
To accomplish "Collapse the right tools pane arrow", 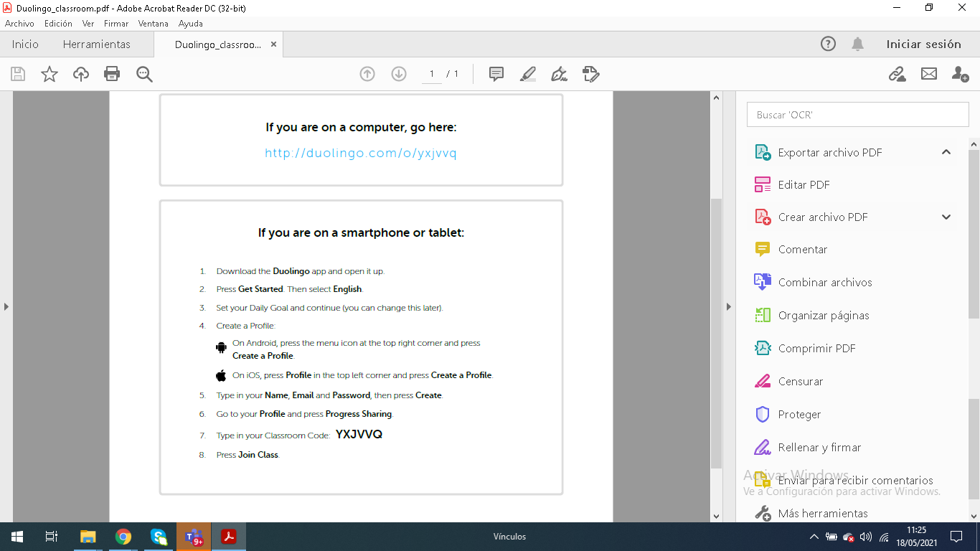I will click(x=729, y=306).
